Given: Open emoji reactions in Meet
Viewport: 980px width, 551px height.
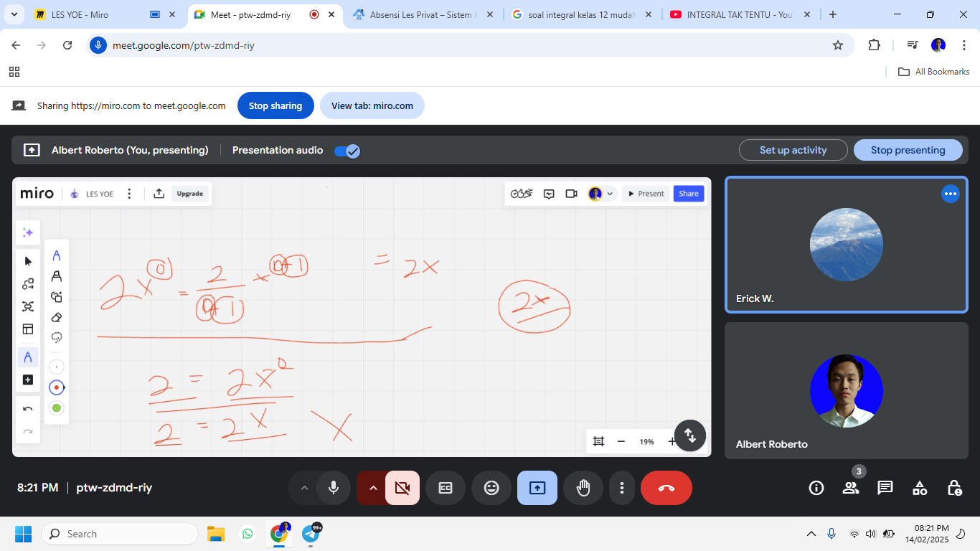Looking at the screenshot, I should point(491,488).
